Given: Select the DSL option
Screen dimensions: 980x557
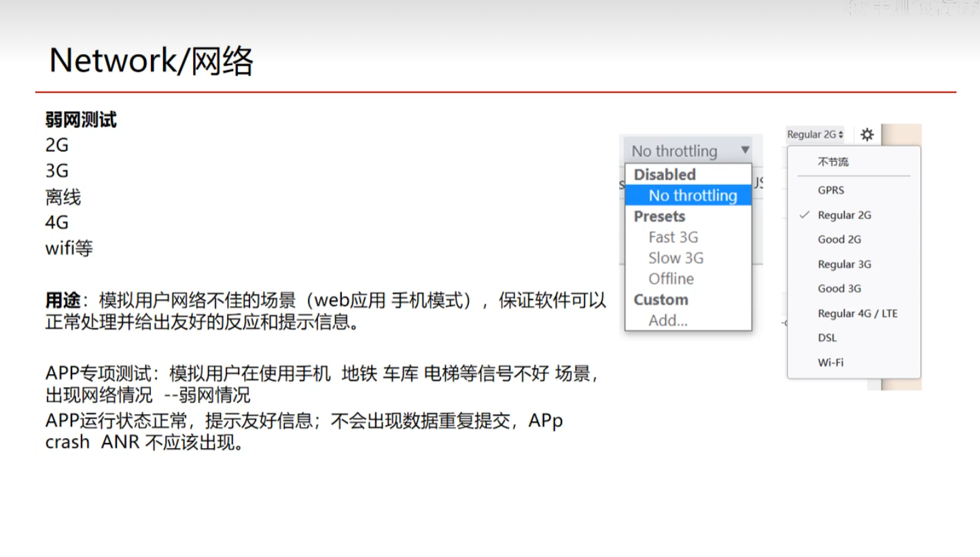Looking at the screenshot, I should click(x=827, y=338).
